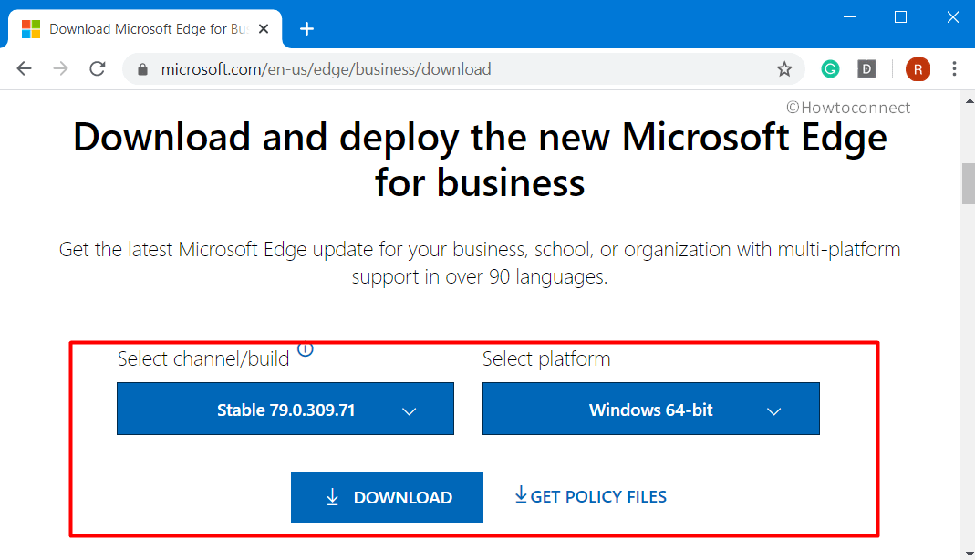Image resolution: width=975 pixels, height=560 pixels.
Task: Reload the page with the refresh icon
Action: coord(98,68)
